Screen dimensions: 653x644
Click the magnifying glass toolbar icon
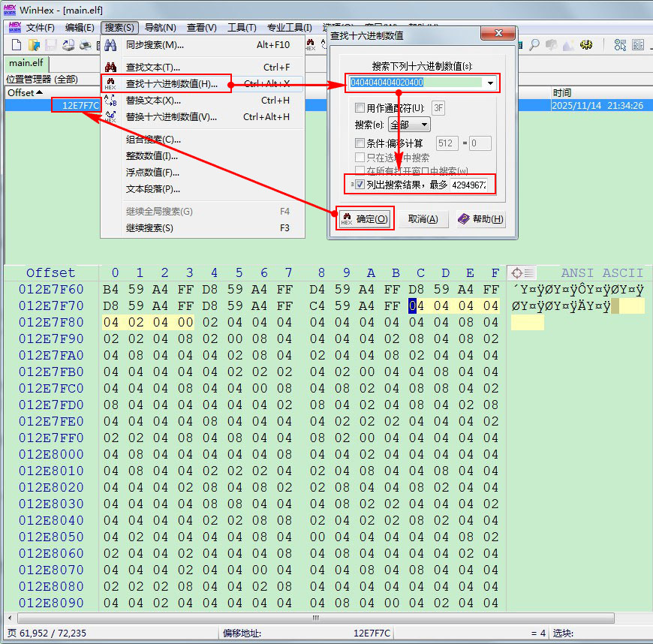[x=534, y=46]
